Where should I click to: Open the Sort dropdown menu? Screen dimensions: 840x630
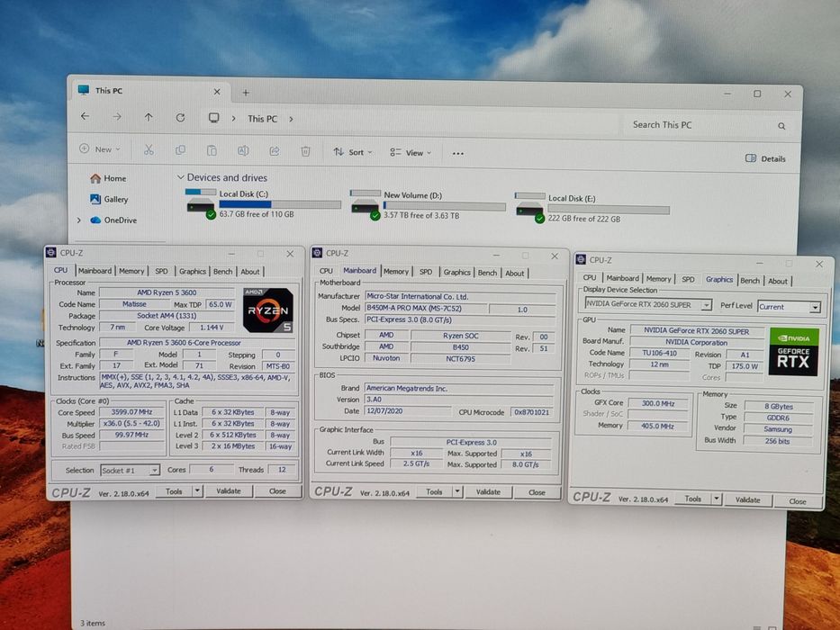click(353, 152)
